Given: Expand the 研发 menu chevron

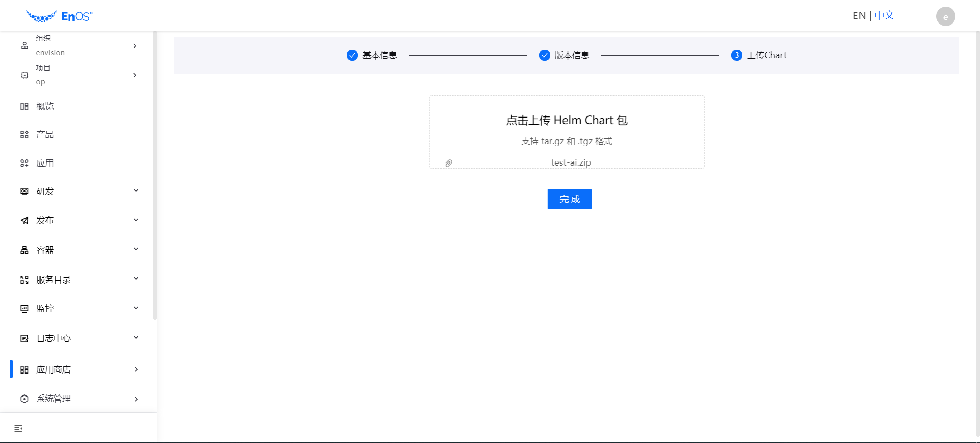Looking at the screenshot, I should (x=136, y=191).
